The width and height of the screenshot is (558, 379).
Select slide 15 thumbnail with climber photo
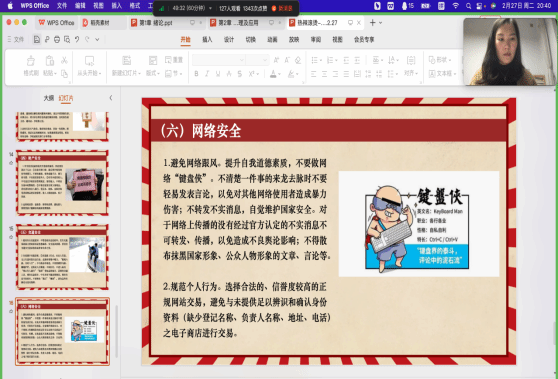click(x=62, y=257)
